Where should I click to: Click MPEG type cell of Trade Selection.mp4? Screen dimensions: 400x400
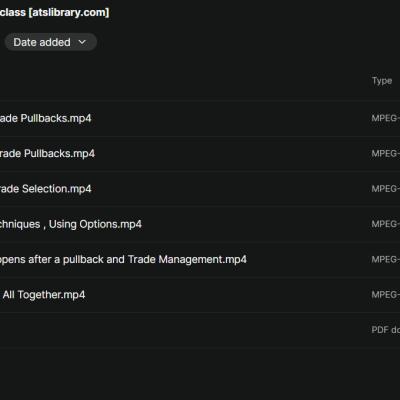click(386, 189)
